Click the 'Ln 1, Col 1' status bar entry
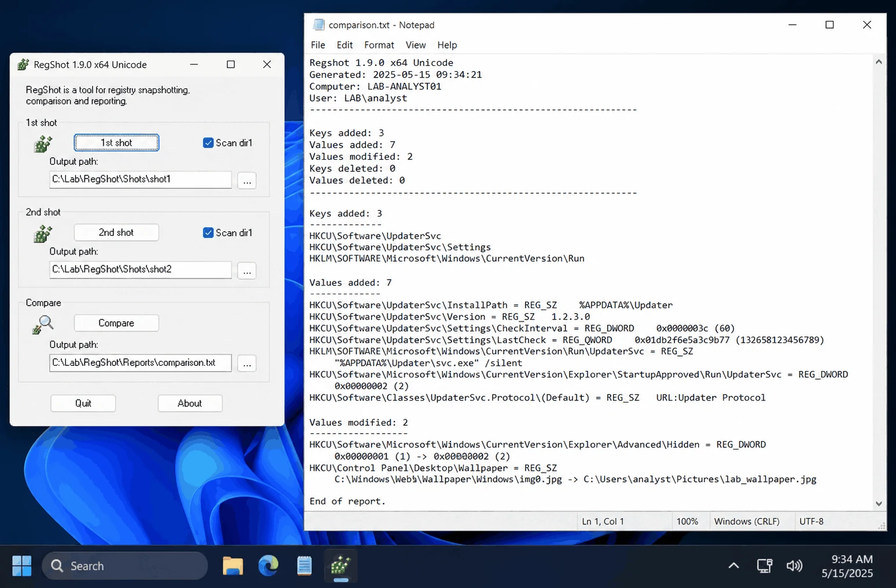This screenshot has height=588, width=896. 603,521
